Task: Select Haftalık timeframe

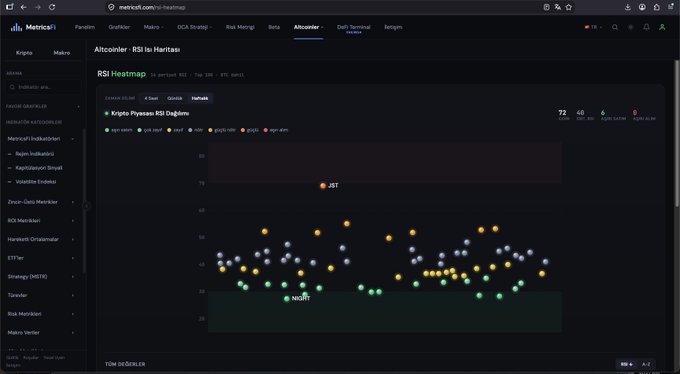Action: [200, 98]
